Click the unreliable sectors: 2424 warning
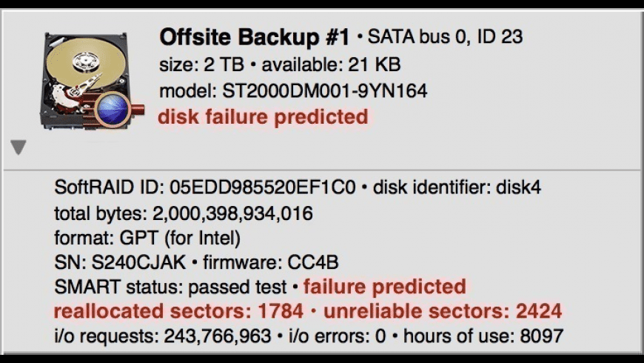Viewport: 644px width, 363px height. [442, 311]
